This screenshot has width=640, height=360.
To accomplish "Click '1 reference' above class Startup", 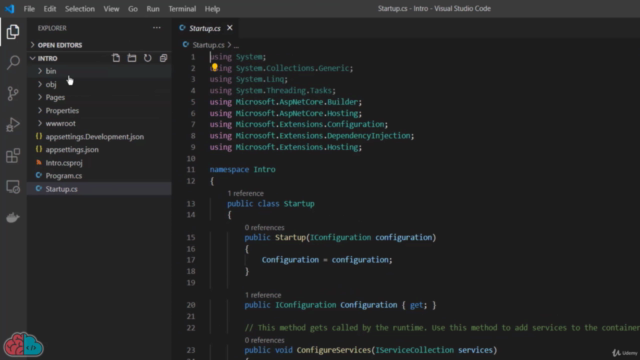I will click(x=245, y=193).
